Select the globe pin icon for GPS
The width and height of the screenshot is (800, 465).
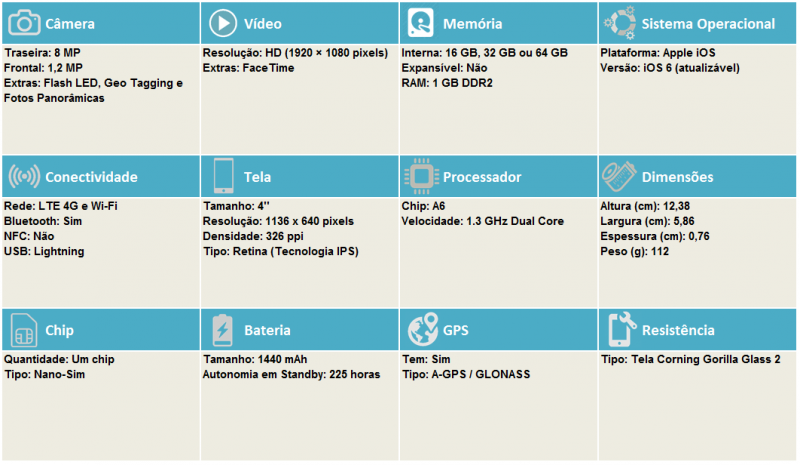[423, 329]
